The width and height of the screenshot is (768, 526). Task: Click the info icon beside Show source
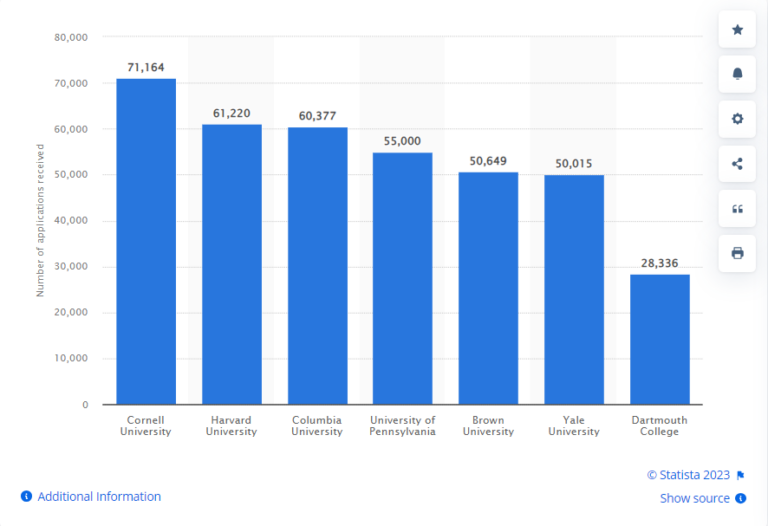(x=741, y=498)
